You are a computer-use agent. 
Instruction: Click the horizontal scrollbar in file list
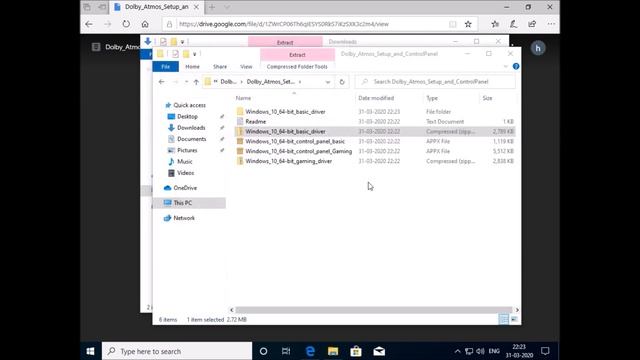pos(374,310)
